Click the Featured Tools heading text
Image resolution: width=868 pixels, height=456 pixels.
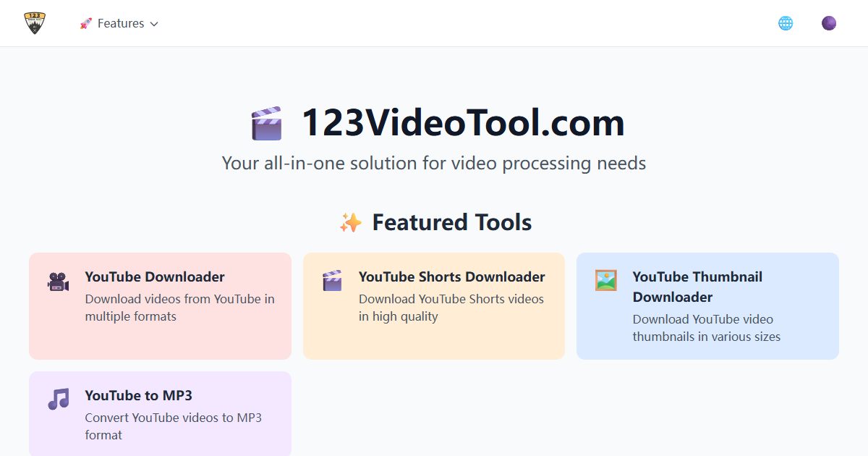click(x=452, y=222)
